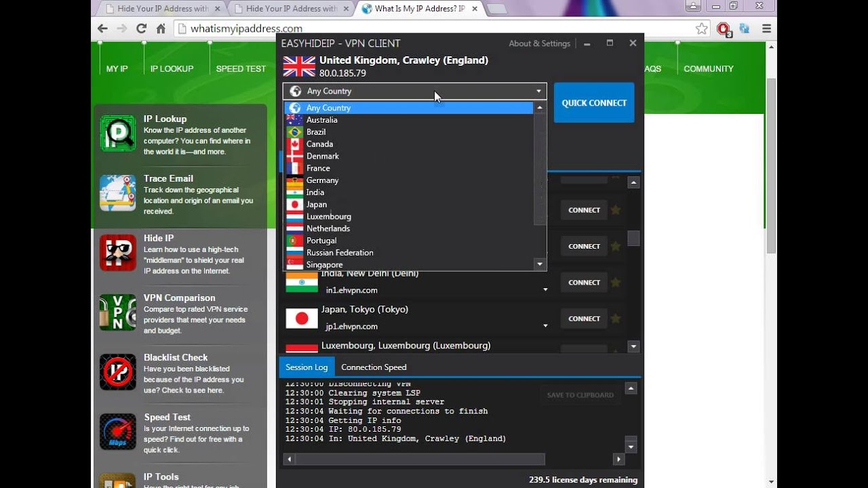Expand in1.ehvpn.com server dropdown
868x488 pixels.
(545, 290)
